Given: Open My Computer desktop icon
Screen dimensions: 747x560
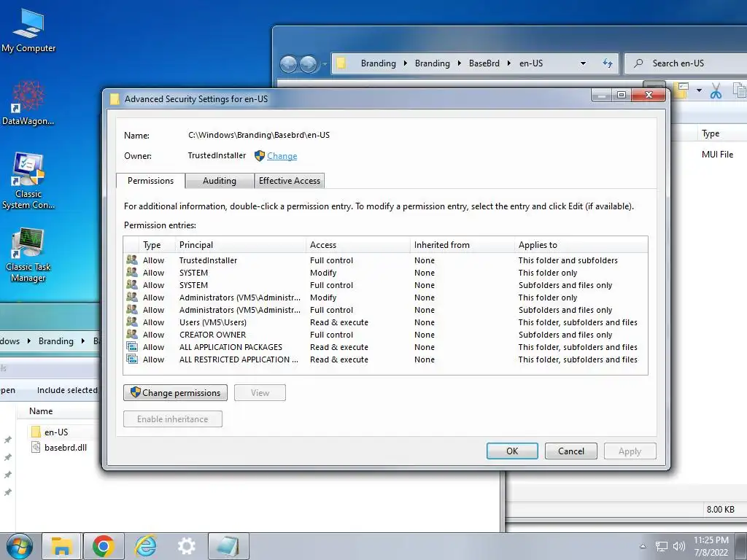Looking at the screenshot, I should [x=28, y=31].
